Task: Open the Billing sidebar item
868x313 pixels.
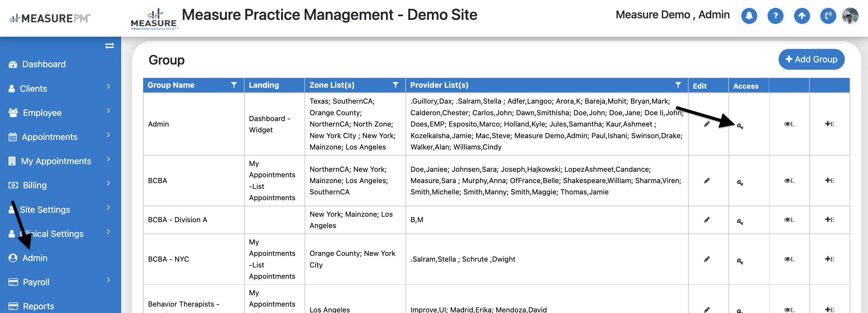Action: click(35, 186)
